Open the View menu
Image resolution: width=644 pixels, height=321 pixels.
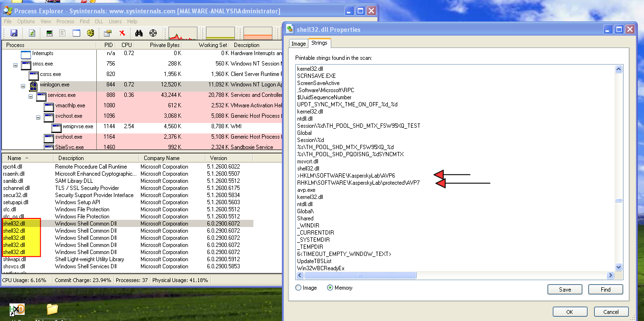click(x=46, y=21)
